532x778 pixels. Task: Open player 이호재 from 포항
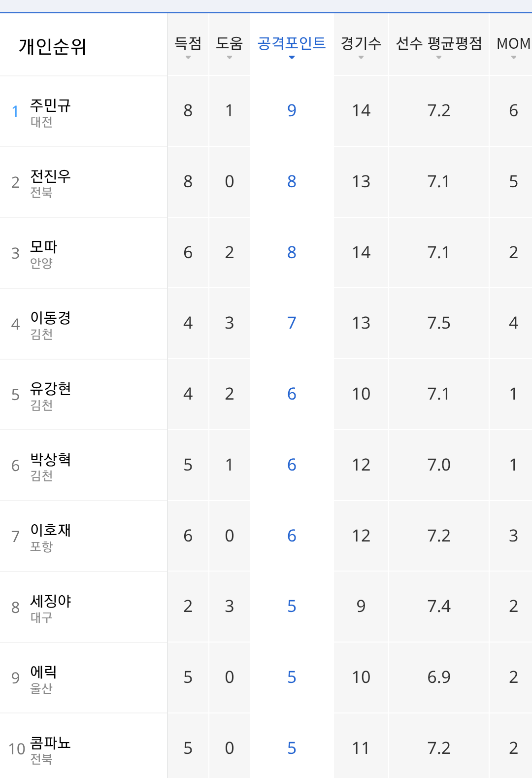click(50, 530)
